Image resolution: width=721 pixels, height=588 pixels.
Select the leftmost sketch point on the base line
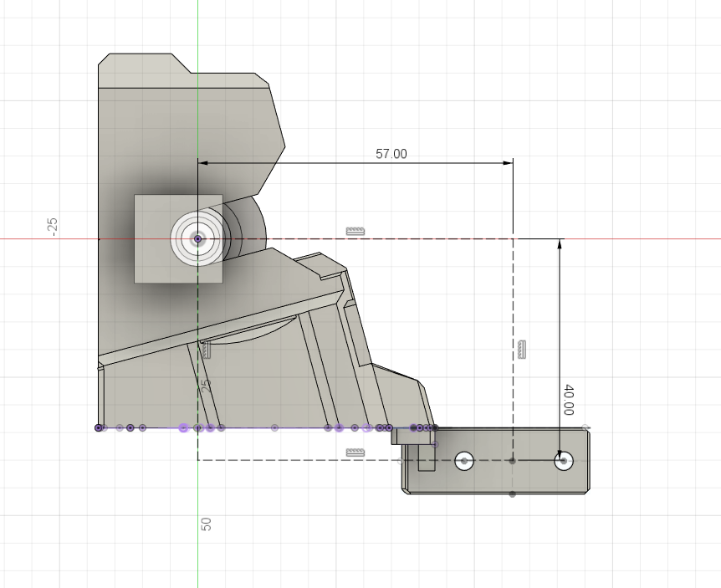pyautogui.click(x=98, y=427)
